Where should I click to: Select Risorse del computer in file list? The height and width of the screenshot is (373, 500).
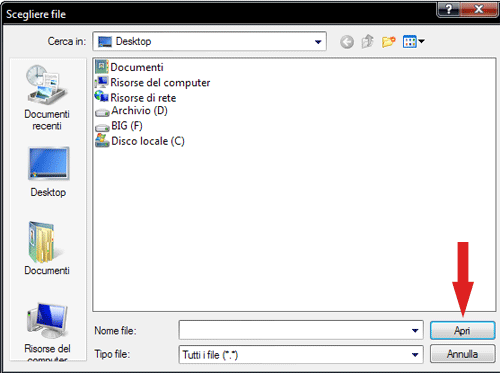click(x=153, y=82)
